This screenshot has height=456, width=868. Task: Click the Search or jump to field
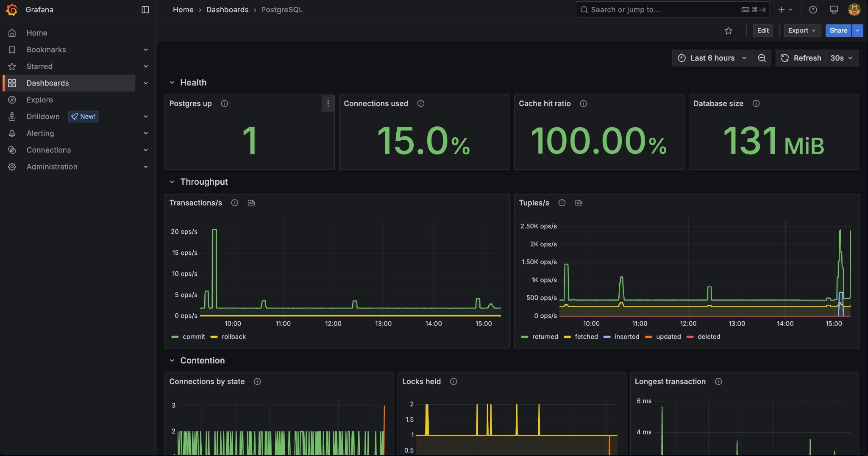coord(673,10)
